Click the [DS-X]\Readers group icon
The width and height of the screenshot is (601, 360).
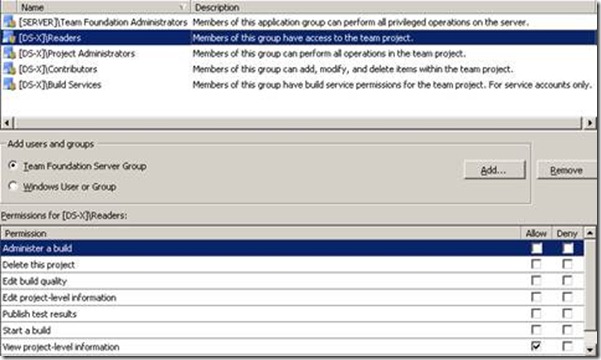[x=9, y=38]
